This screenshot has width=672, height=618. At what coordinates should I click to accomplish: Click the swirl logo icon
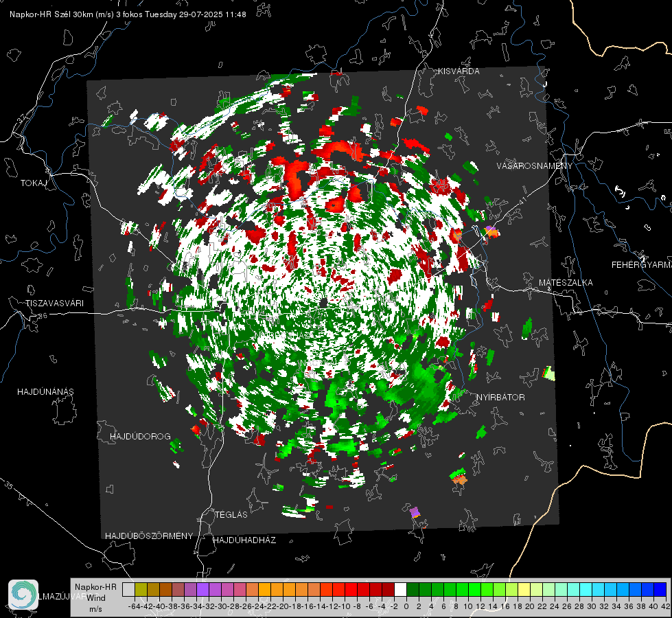pyautogui.click(x=23, y=595)
